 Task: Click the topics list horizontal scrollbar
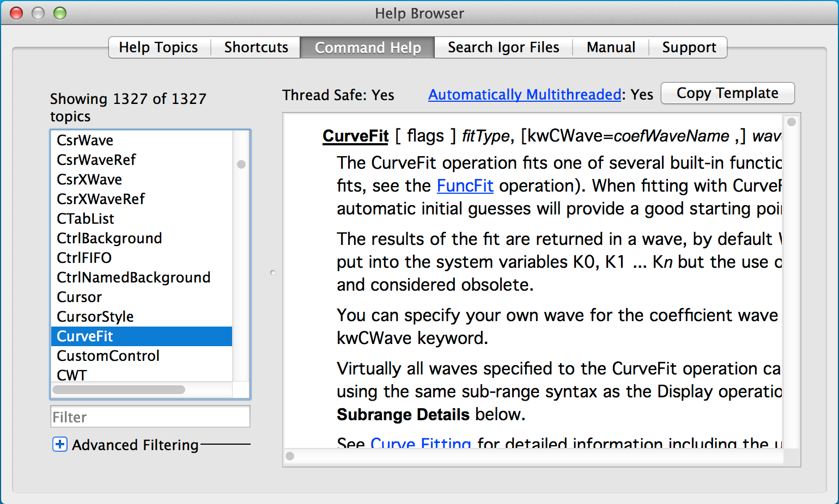click(119, 390)
